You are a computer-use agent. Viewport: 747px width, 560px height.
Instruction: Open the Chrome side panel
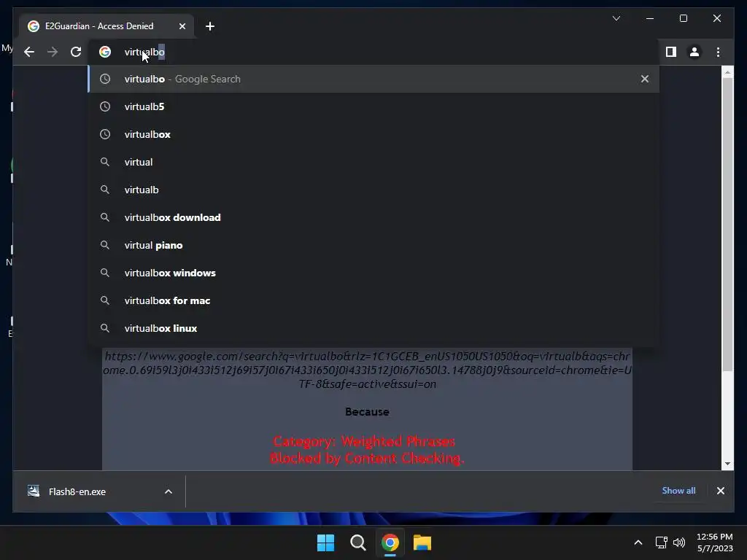click(671, 52)
